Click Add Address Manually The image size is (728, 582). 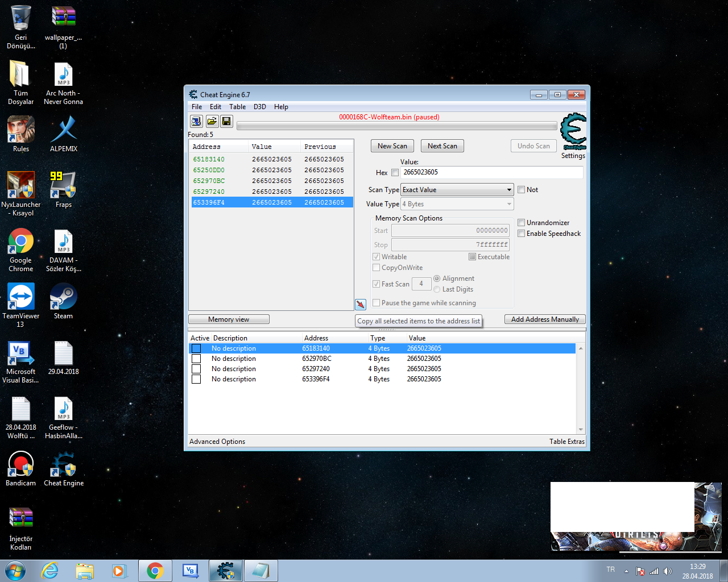tap(545, 319)
